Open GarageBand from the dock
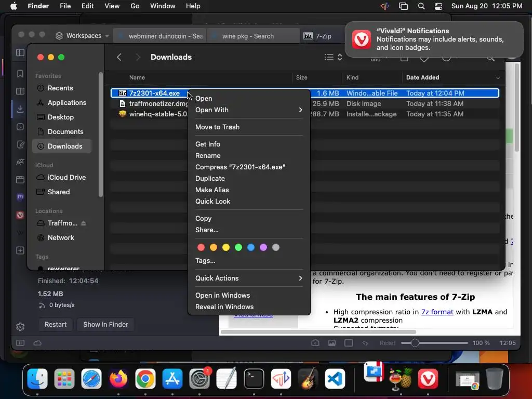 pos(308,379)
